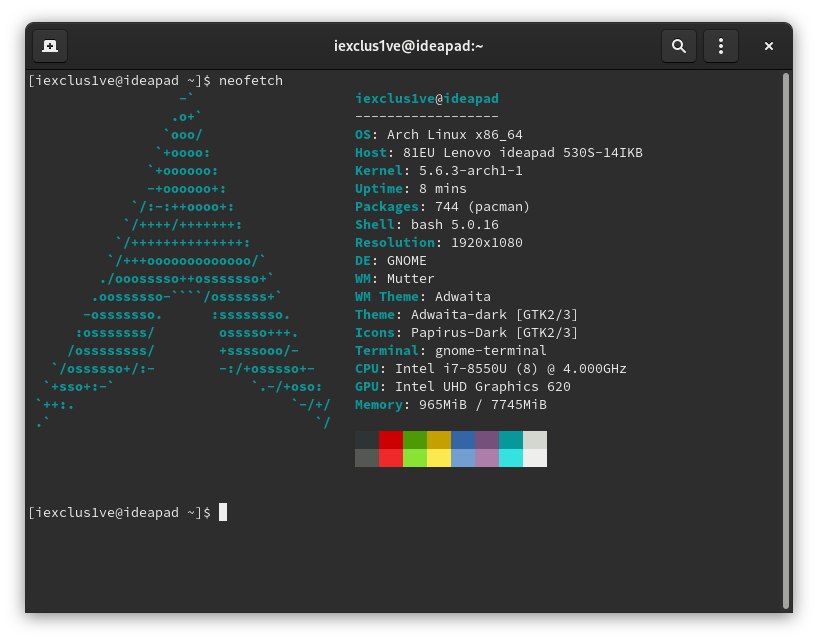Click the light green color block
Screen dimensions: 818x641
(415, 458)
